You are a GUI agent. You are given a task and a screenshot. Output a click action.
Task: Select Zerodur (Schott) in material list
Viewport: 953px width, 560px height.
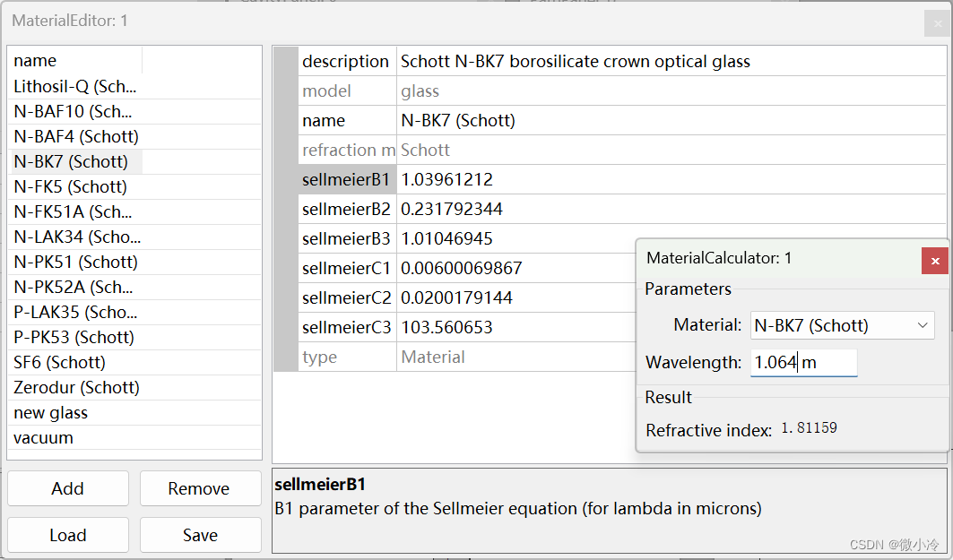pos(76,387)
